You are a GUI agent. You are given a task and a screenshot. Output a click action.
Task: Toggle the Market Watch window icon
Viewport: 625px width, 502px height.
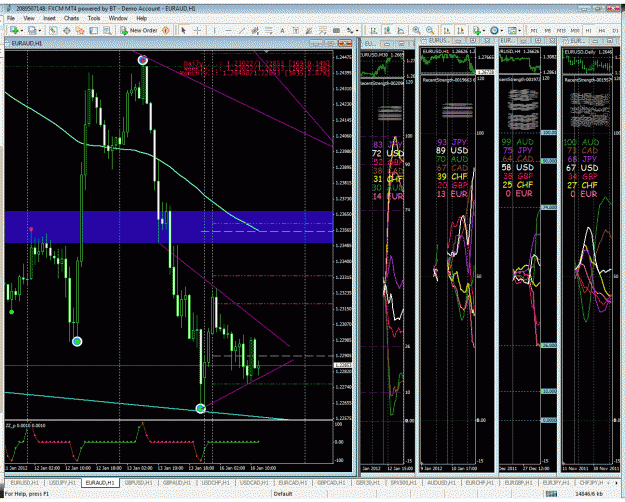click(x=53, y=30)
